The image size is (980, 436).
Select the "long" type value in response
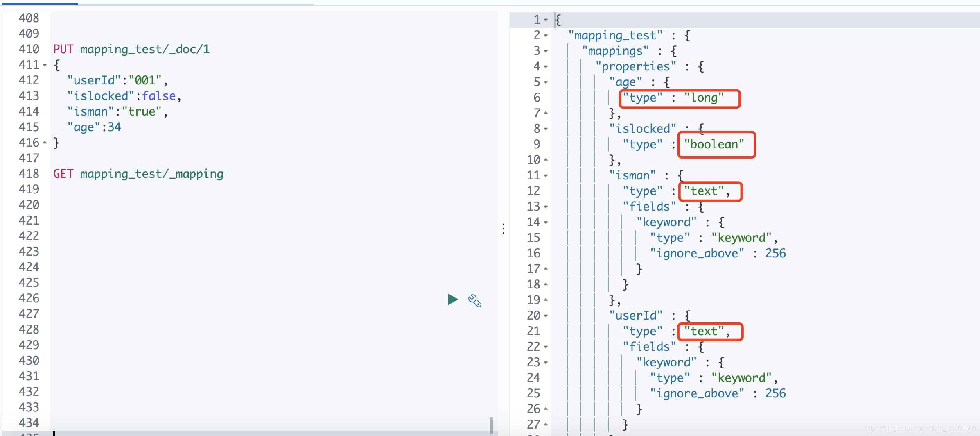pyautogui.click(x=704, y=98)
